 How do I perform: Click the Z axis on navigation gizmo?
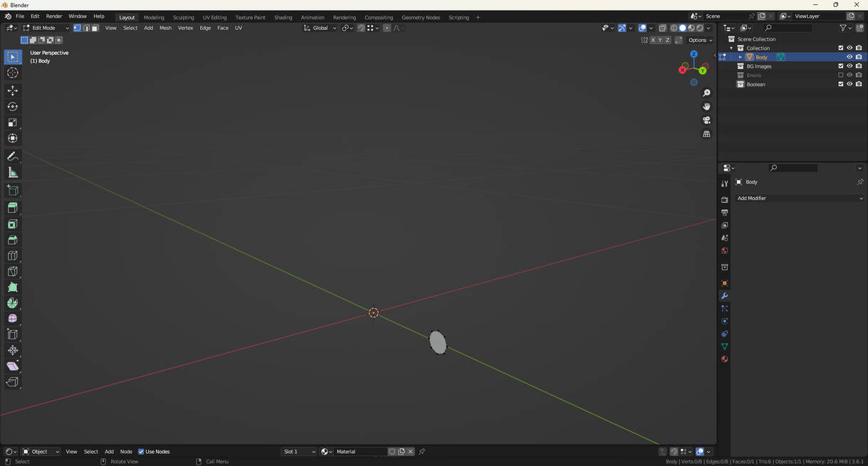694,54
